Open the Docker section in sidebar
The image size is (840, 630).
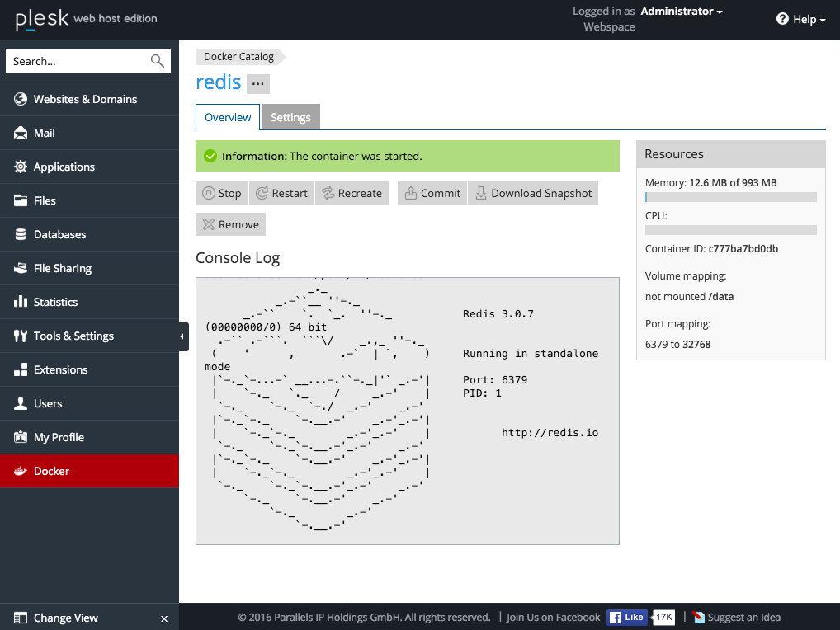[50, 471]
